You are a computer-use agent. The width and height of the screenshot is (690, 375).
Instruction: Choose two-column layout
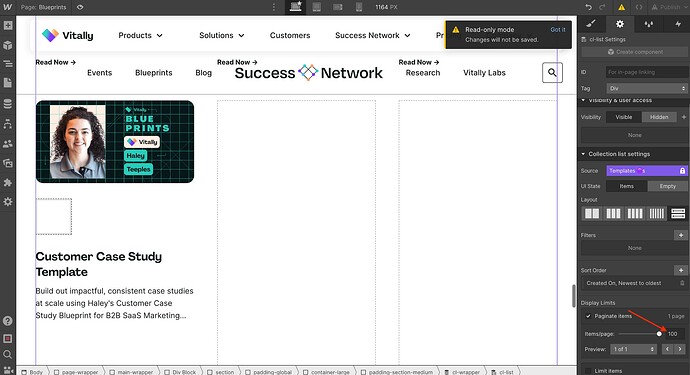592,214
